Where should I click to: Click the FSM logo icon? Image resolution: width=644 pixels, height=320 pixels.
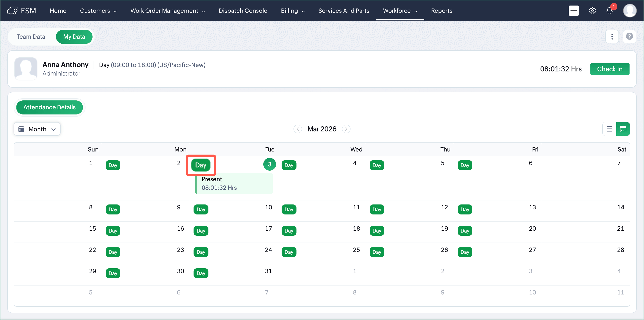pos(13,11)
